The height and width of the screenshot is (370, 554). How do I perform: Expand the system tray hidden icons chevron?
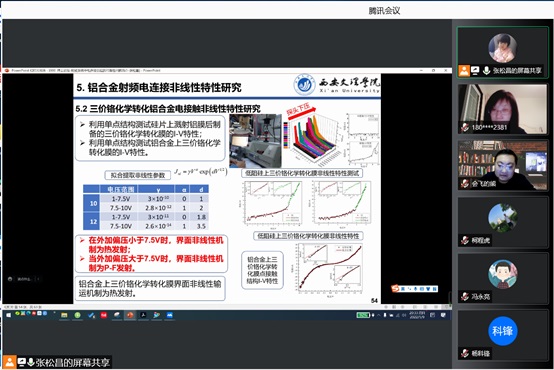pyautogui.click(x=378, y=315)
